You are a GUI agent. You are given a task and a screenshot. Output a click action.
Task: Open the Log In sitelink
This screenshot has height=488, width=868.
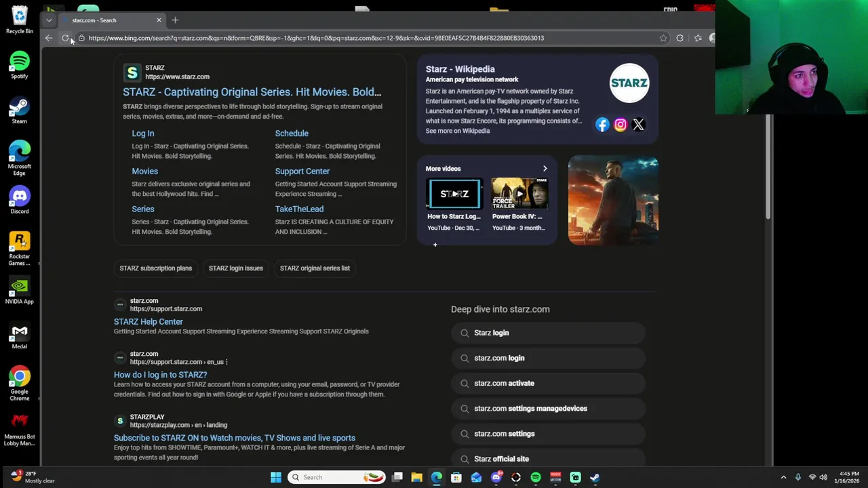pyautogui.click(x=143, y=134)
